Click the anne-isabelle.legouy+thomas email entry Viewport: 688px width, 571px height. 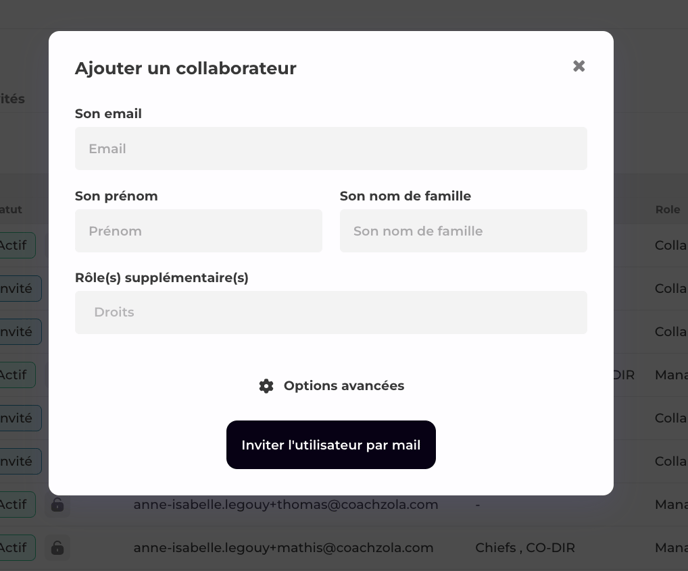(x=286, y=505)
